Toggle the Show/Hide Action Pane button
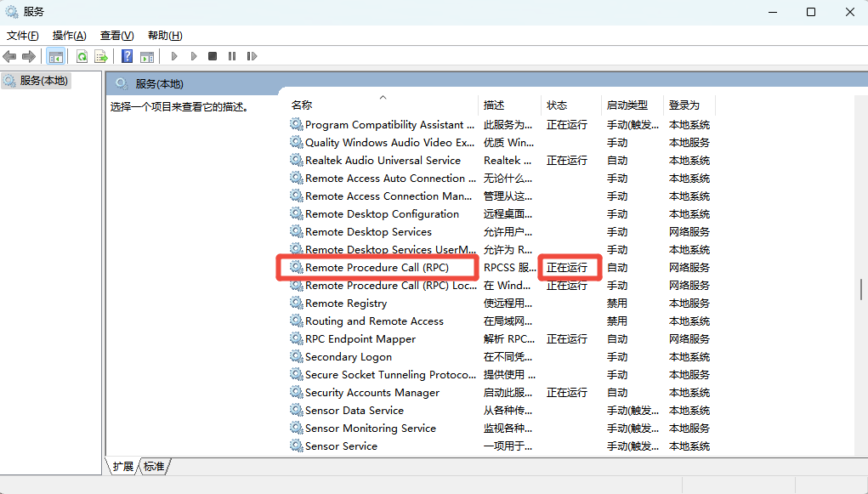The width and height of the screenshot is (868, 494). [147, 56]
